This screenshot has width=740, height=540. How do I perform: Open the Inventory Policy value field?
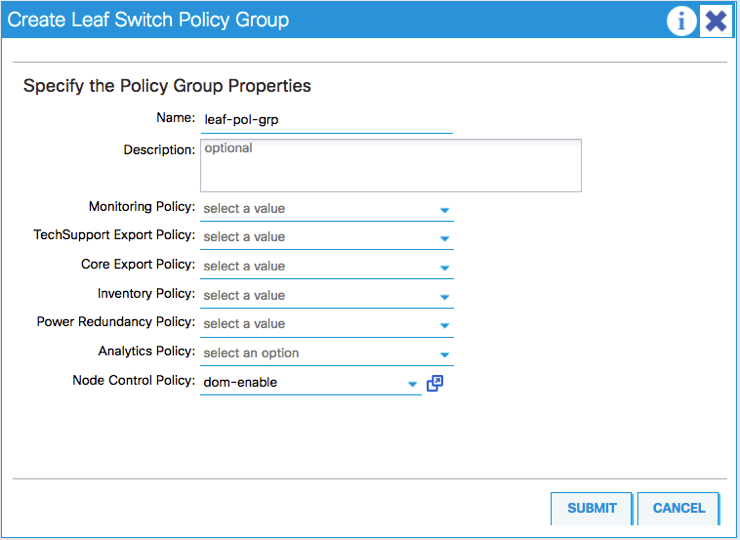point(315,295)
